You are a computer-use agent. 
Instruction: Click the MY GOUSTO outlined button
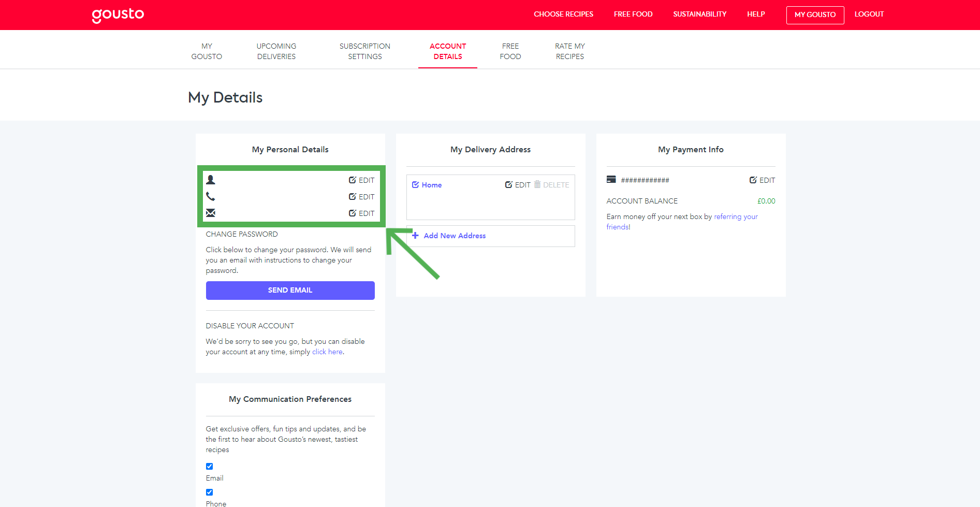click(x=815, y=15)
